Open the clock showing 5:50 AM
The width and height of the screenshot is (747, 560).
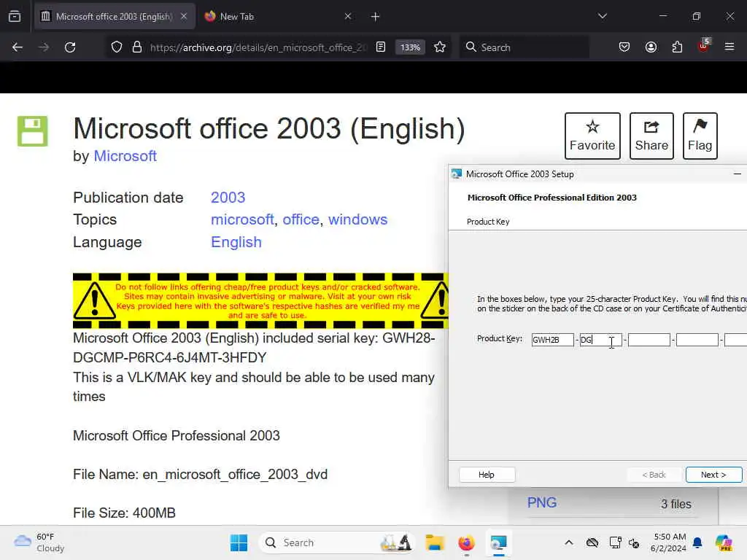669,542
